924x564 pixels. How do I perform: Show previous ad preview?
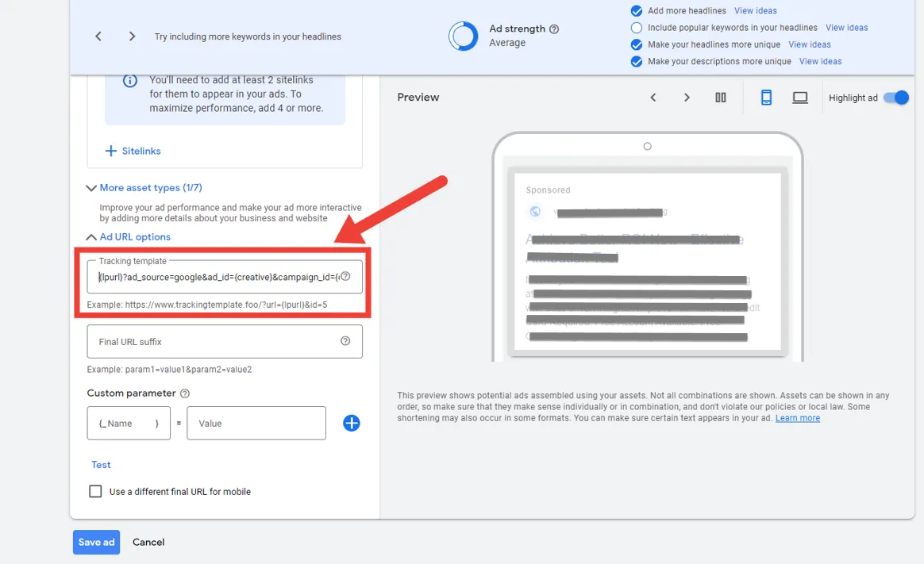click(x=653, y=98)
